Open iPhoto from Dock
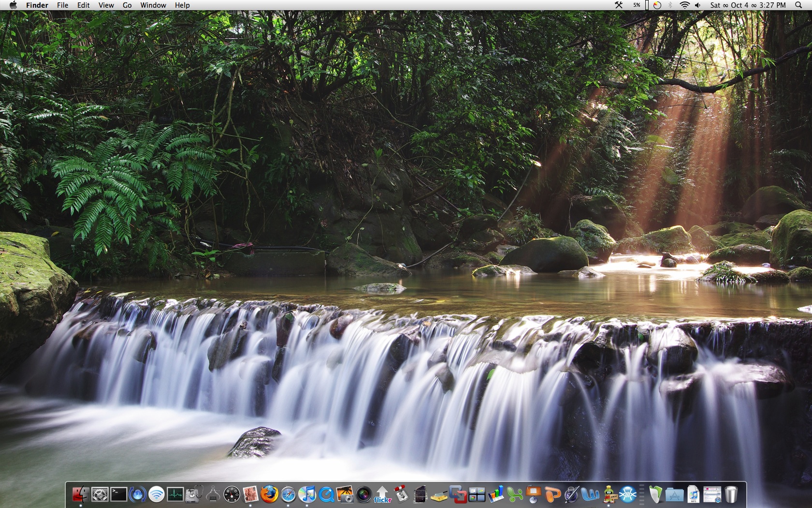812x508 pixels. (x=345, y=494)
